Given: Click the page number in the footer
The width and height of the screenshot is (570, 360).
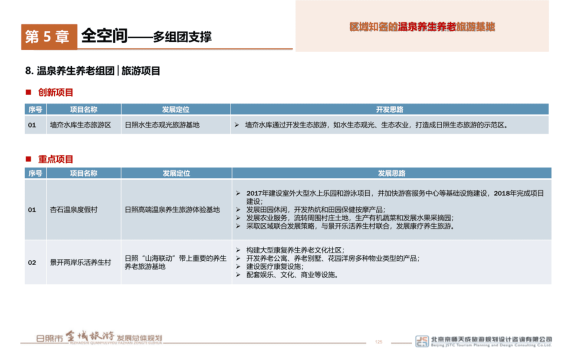Looking at the screenshot, I should 379,342.
